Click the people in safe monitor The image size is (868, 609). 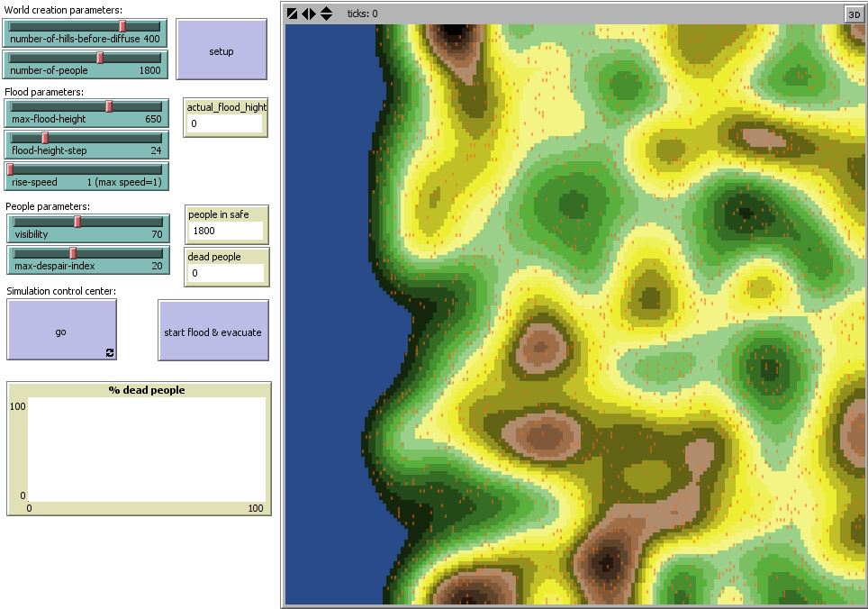click(x=226, y=224)
